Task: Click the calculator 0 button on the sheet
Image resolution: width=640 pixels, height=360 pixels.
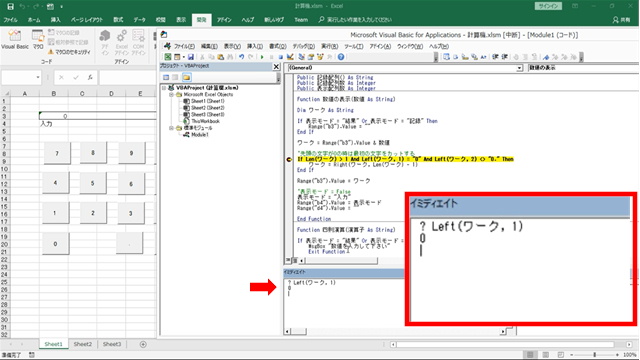Action: click(x=56, y=244)
